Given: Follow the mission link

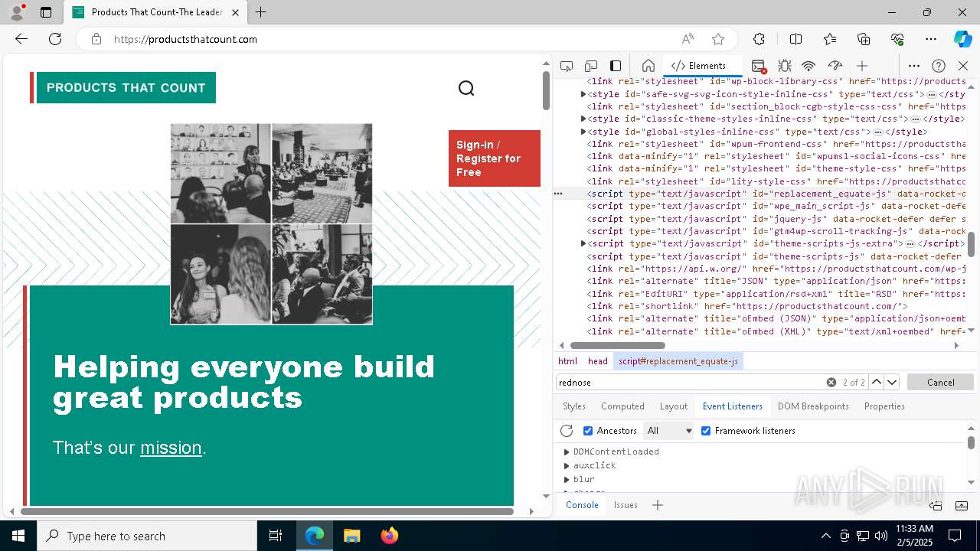Looking at the screenshot, I should point(171,448).
